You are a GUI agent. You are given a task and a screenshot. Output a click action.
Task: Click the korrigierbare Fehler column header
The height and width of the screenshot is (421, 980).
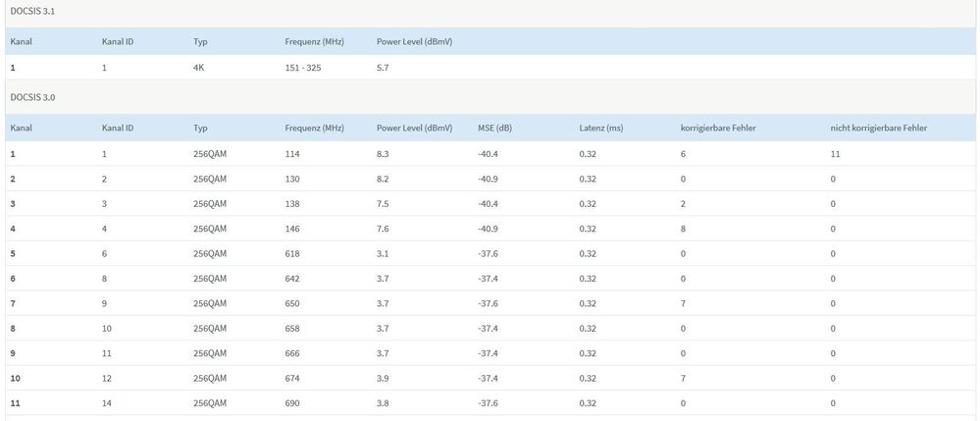click(717, 128)
